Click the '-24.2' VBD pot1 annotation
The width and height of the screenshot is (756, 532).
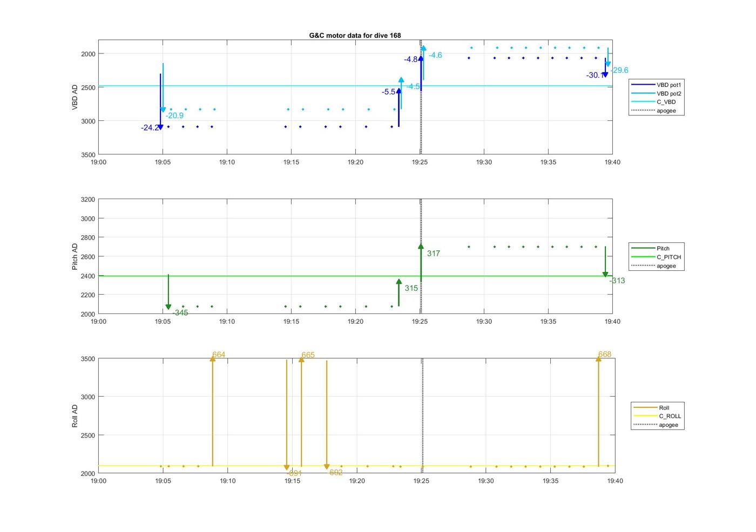[x=150, y=128]
